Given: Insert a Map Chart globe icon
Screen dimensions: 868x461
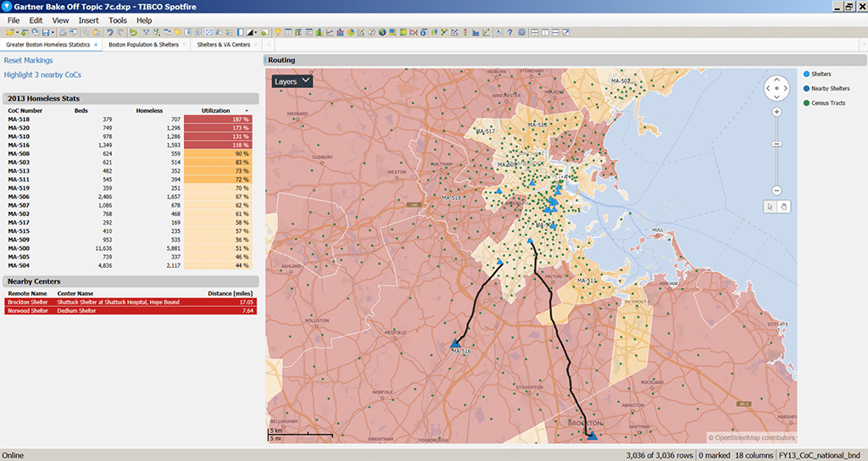Looking at the screenshot, I should (382, 33).
